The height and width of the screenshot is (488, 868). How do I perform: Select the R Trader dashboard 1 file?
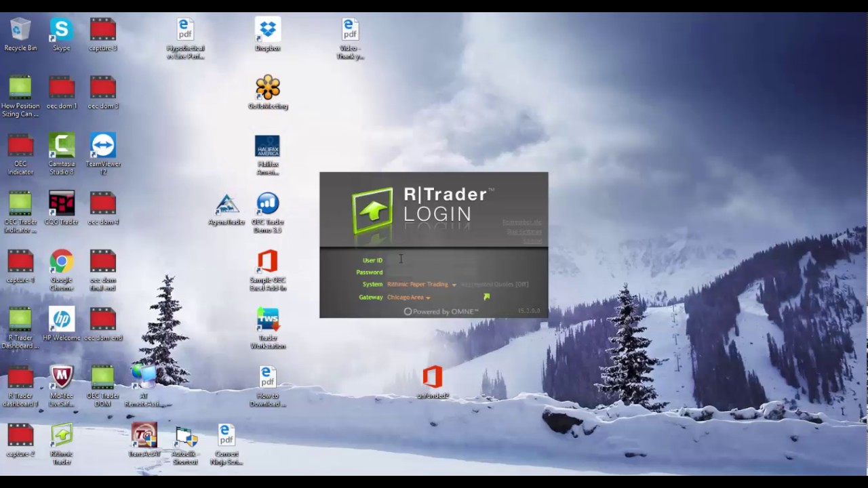(x=20, y=387)
